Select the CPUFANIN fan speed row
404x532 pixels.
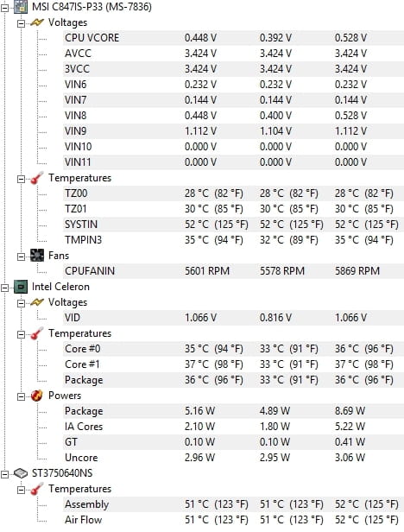(x=233, y=271)
